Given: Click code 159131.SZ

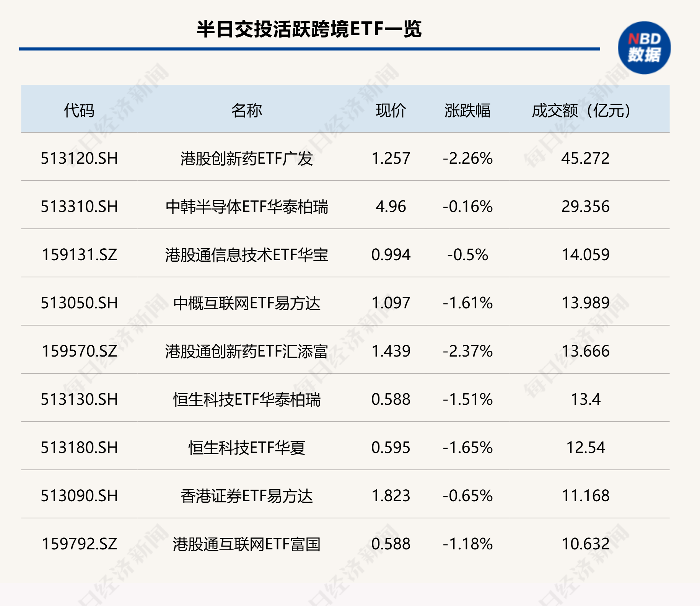Looking at the screenshot, I should [79, 255].
